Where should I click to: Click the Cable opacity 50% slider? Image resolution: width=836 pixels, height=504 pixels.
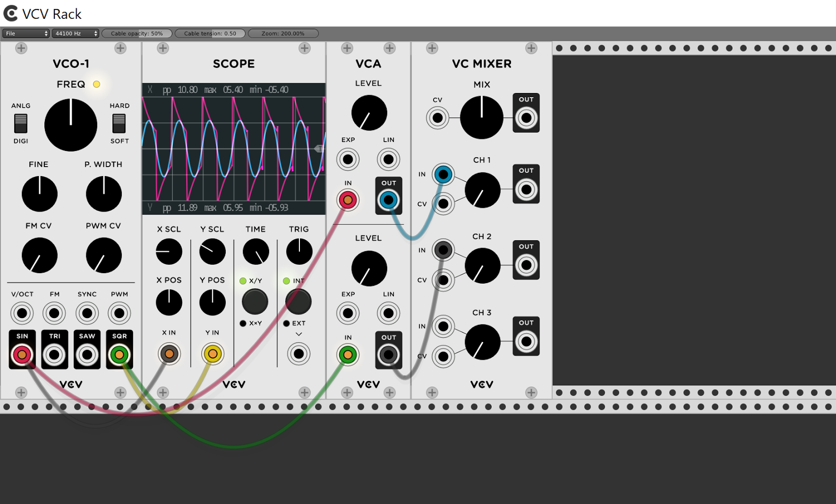pos(137,33)
